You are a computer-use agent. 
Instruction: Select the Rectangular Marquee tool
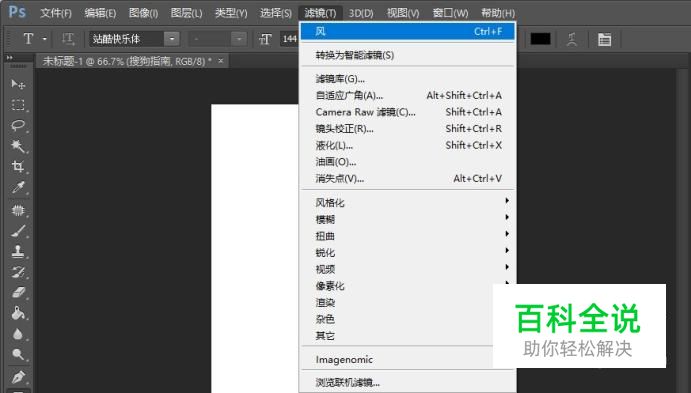click(x=18, y=105)
